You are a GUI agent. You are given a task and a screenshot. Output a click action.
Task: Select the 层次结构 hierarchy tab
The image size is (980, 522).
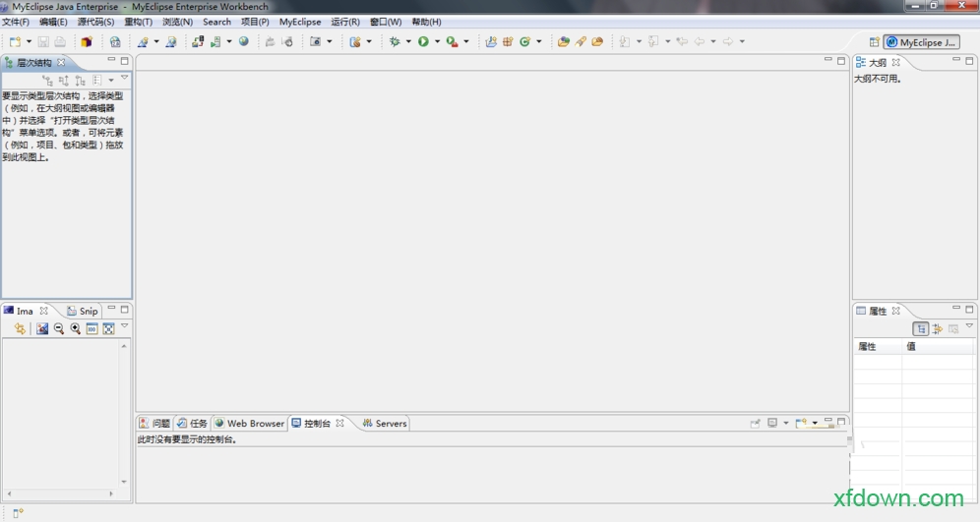(x=33, y=63)
